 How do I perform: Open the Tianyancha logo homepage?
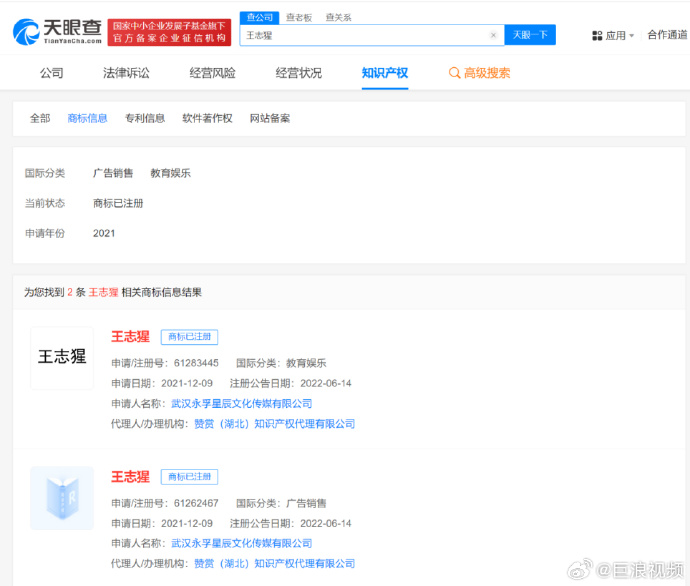[x=58, y=32]
